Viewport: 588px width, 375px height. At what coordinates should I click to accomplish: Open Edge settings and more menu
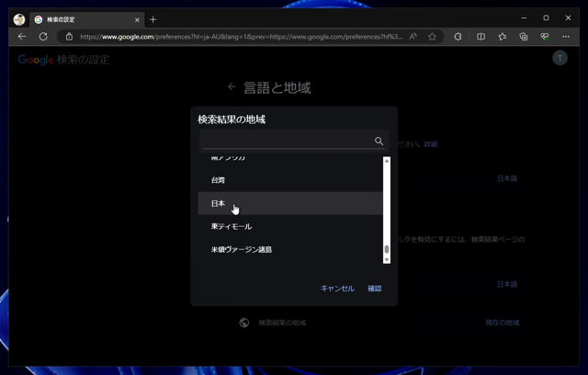pos(566,37)
